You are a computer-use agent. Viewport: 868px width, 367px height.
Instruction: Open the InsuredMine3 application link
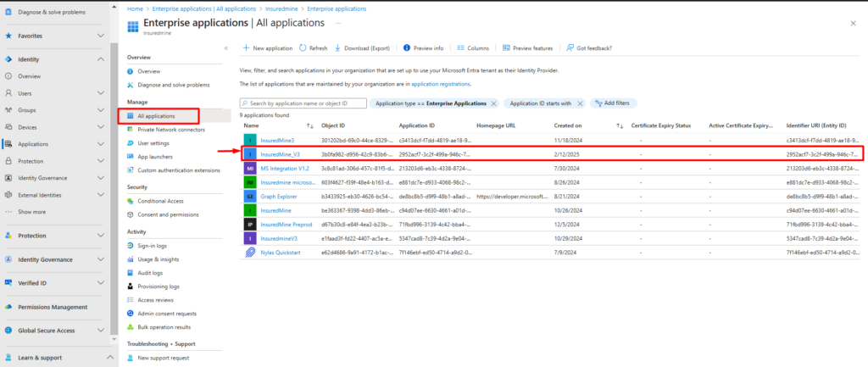click(x=277, y=141)
